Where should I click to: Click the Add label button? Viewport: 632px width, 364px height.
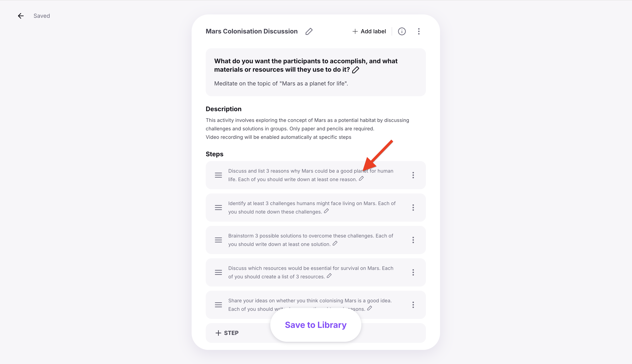pyautogui.click(x=369, y=31)
